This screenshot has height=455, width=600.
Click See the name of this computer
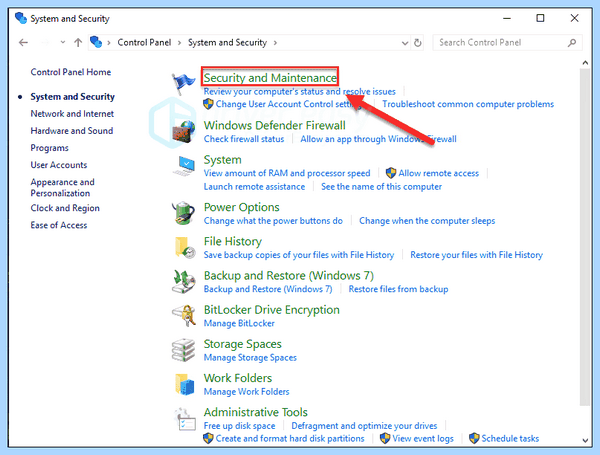click(382, 187)
